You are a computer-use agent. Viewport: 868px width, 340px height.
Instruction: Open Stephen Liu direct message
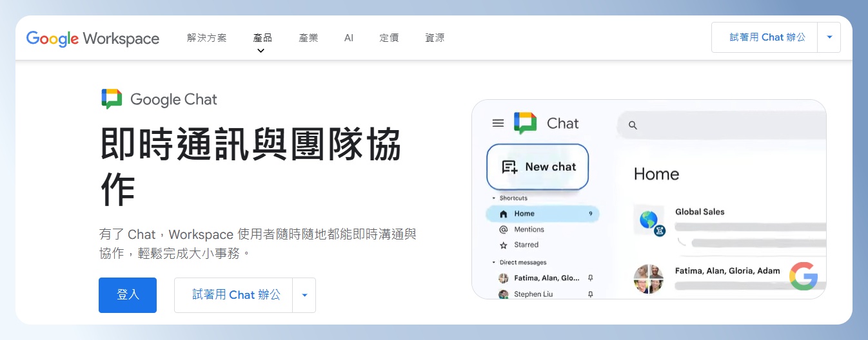pyautogui.click(x=533, y=294)
